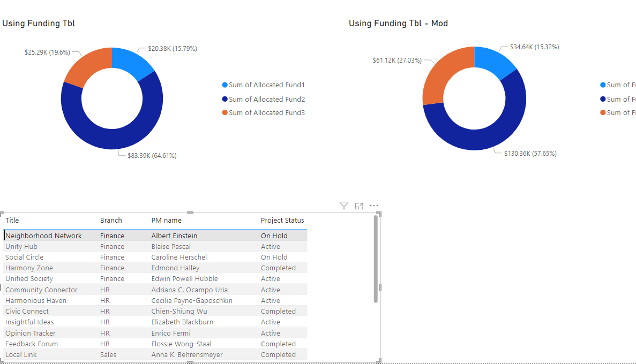The width and height of the screenshot is (636, 364).
Task: Click the '$20.38K (15.79%)' data label
Action: coord(173,49)
